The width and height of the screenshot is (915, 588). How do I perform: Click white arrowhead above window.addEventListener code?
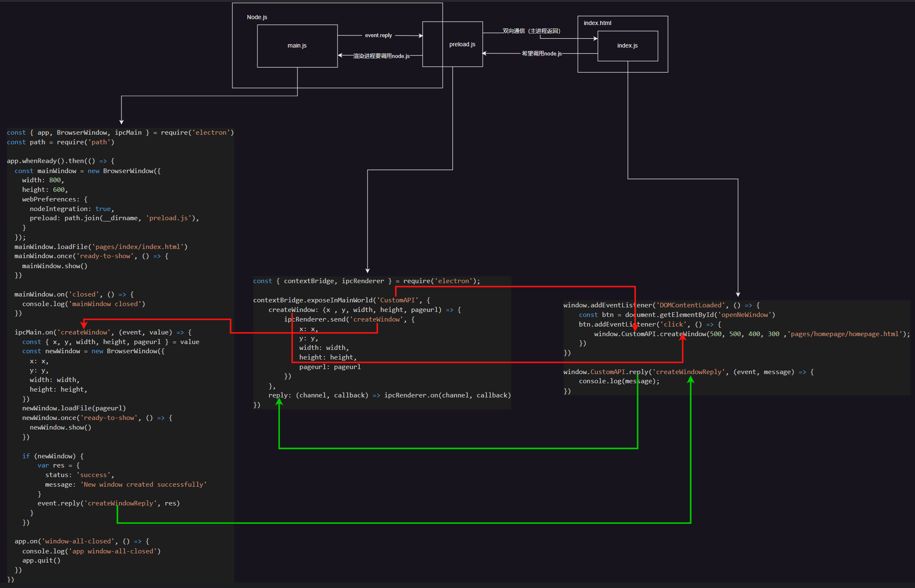(x=738, y=294)
